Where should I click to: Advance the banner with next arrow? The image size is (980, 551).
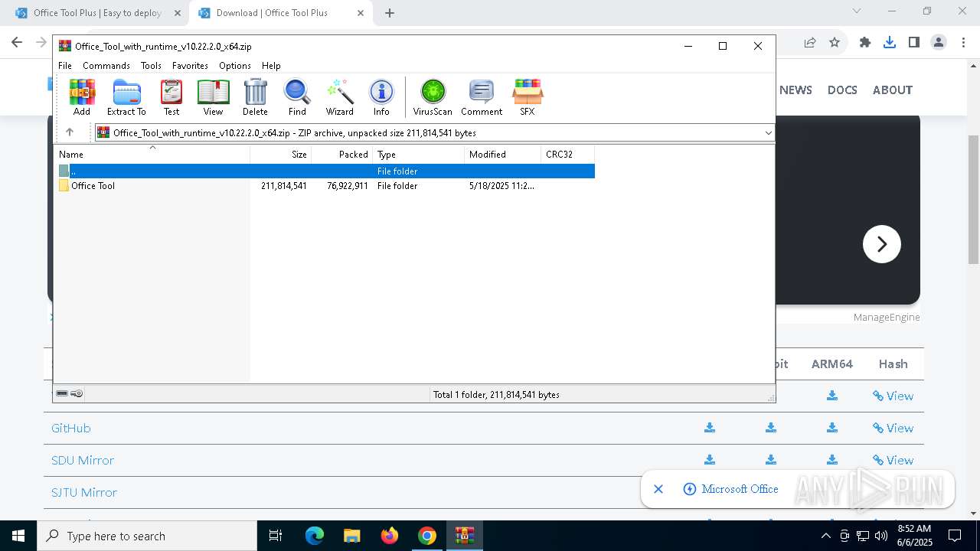882,244
